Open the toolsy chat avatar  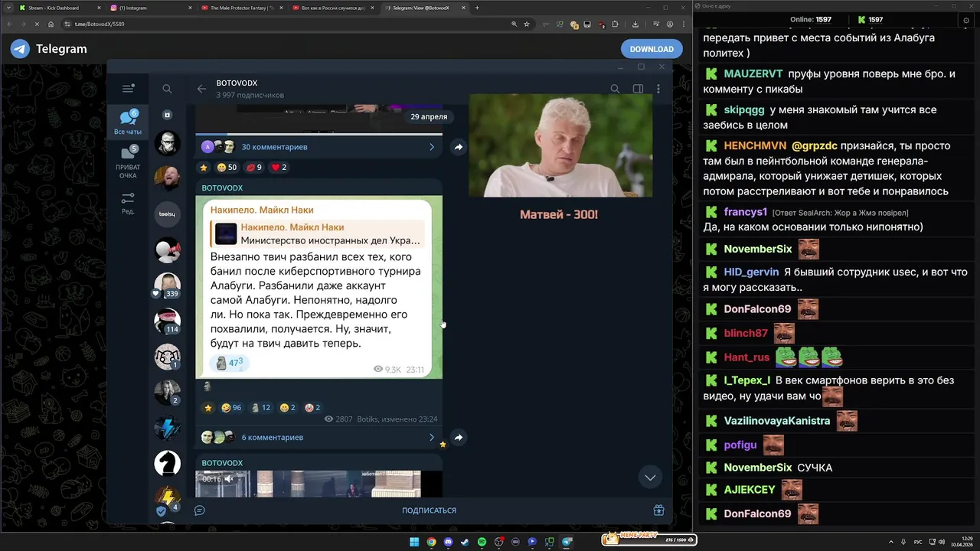pos(167,214)
